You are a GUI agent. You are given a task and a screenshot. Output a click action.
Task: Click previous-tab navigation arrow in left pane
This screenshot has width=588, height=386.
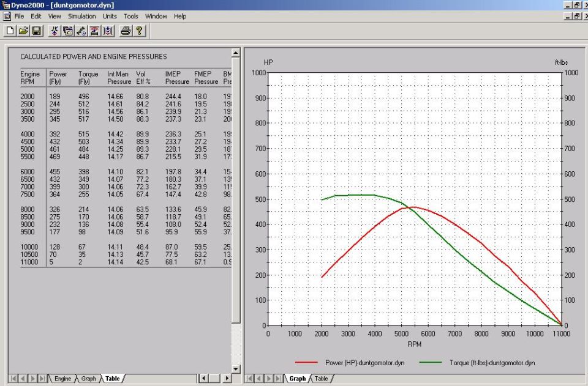[23, 379]
